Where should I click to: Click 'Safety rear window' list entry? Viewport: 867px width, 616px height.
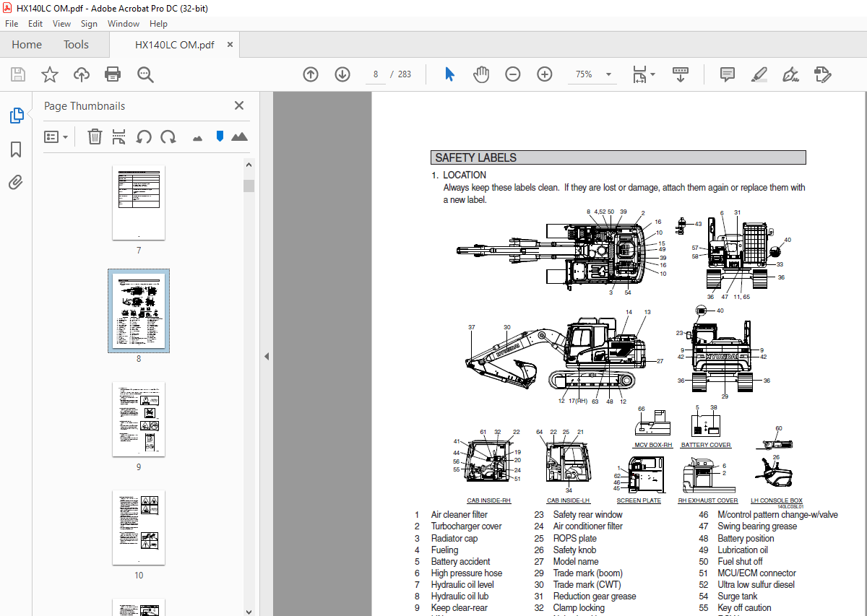coord(587,515)
